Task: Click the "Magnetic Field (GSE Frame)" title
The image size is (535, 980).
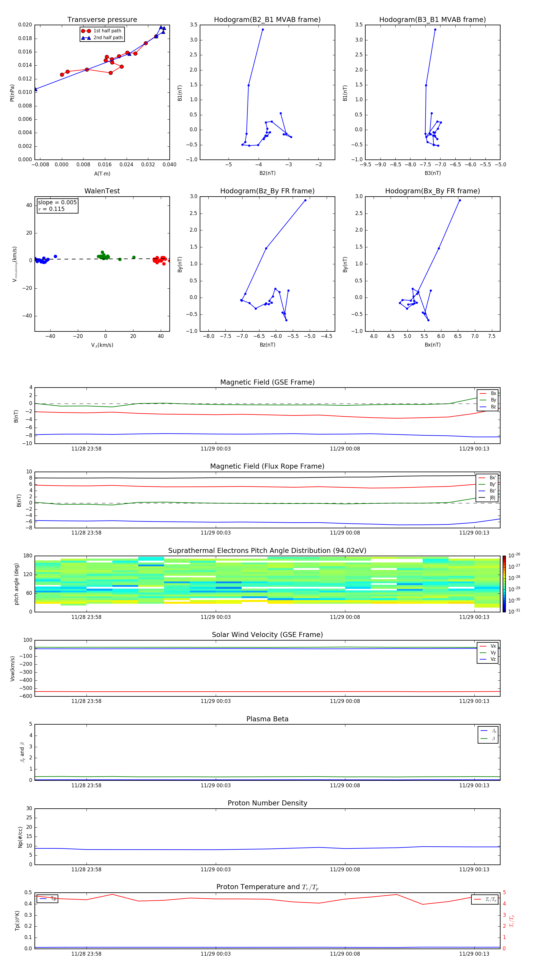Action: tap(267, 382)
